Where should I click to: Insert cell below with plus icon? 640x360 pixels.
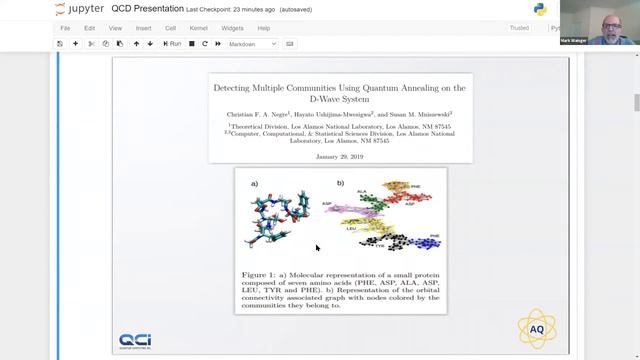[76, 44]
